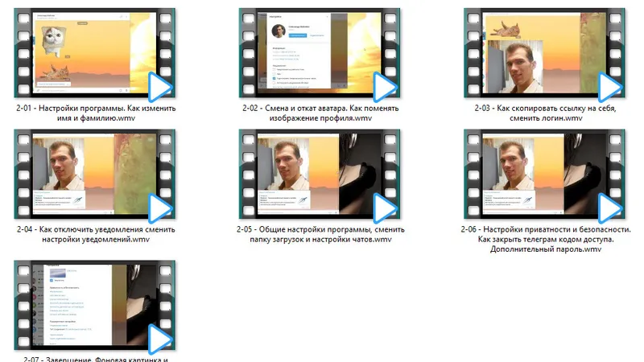Screen dimensions: 644x362
Task: Open video thumbnail 2-02 avatar change
Action: pyautogui.click(x=320, y=52)
